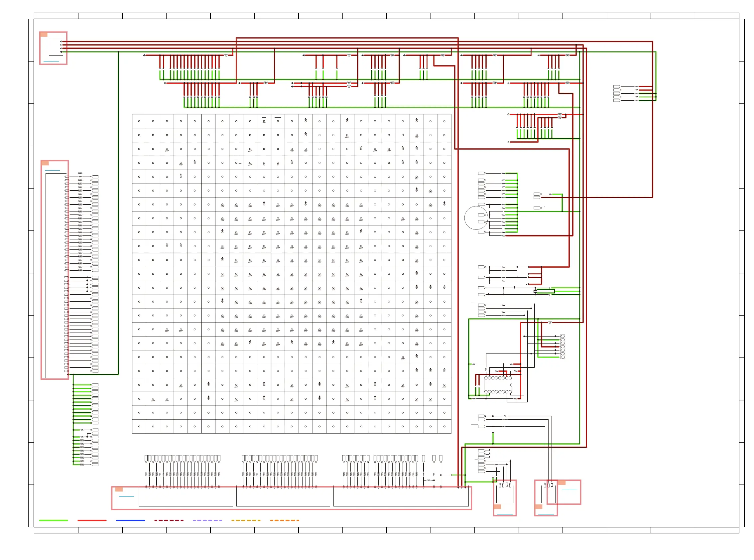Screen dimensions: 754x560
Task: Pick the dashed purple legend line
Action: [207, 520]
